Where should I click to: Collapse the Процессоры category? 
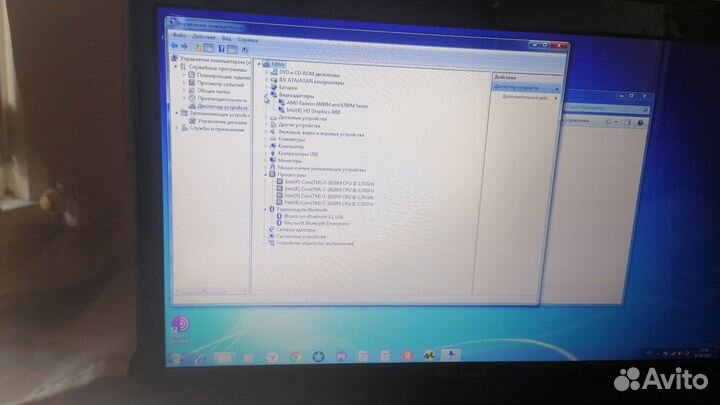pos(267,176)
